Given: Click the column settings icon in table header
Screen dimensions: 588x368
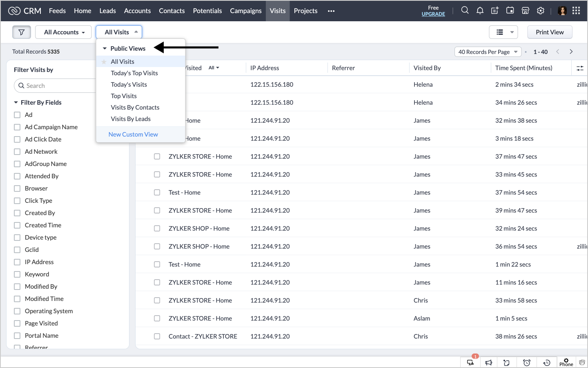Looking at the screenshot, I should point(580,68).
